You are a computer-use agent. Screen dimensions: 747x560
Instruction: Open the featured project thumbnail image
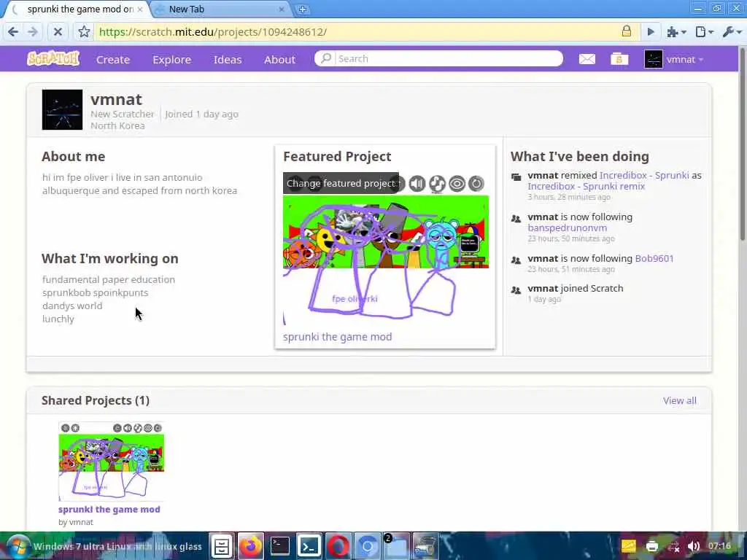tap(386, 250)
